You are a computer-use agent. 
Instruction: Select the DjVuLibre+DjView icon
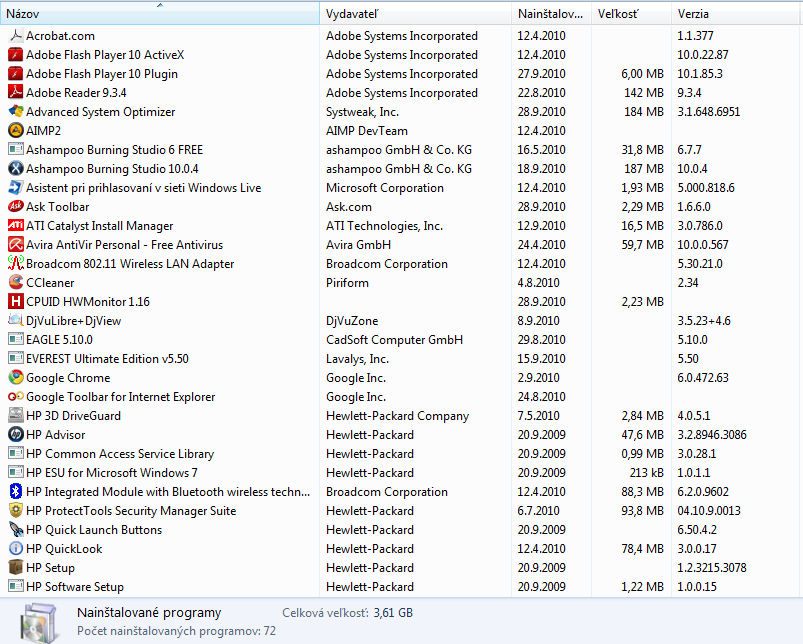pyautogui.click(x=16, y=320)
